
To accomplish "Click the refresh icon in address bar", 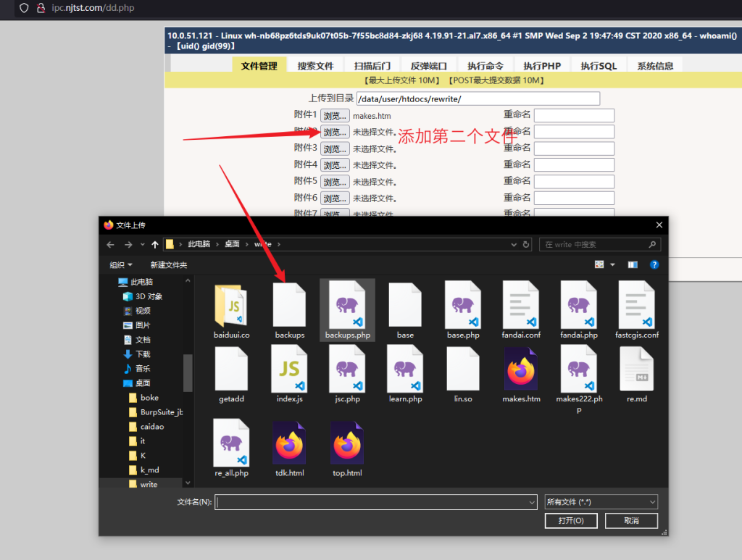I will 526,245.
